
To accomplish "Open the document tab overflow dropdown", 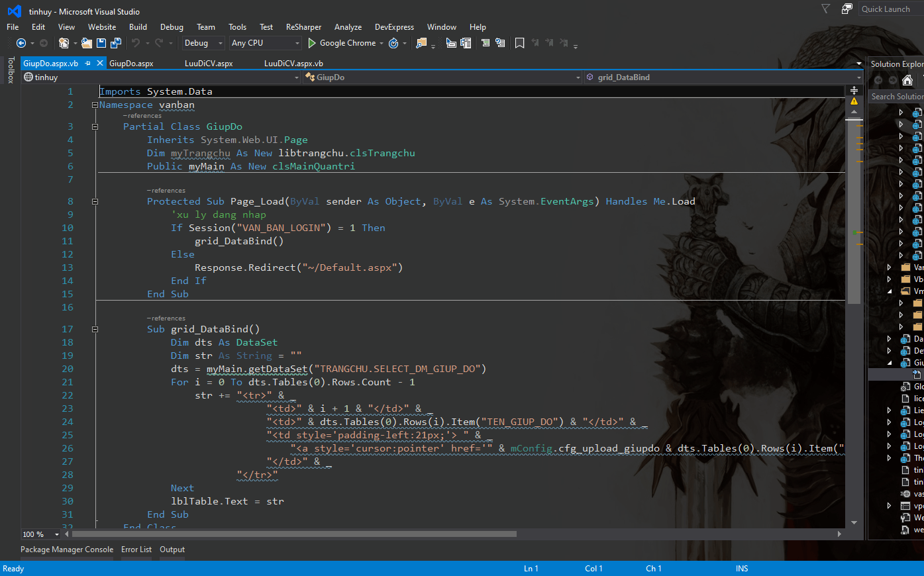I will [859, 64].
